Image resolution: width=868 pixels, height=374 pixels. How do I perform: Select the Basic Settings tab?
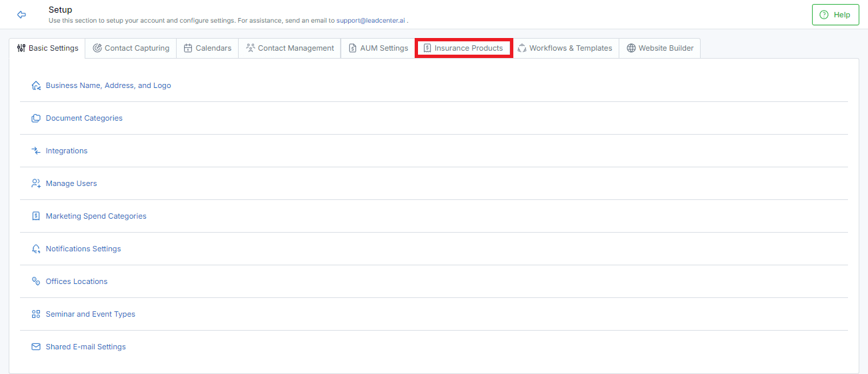(47, 48)
